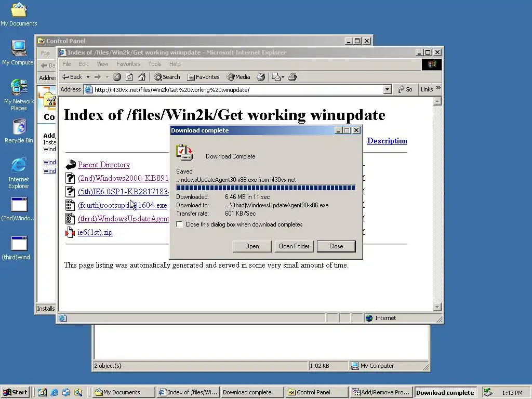Click Close button in download dialog
The width and height of the screenshot is (532, 399).
click(x=336, y=246)
